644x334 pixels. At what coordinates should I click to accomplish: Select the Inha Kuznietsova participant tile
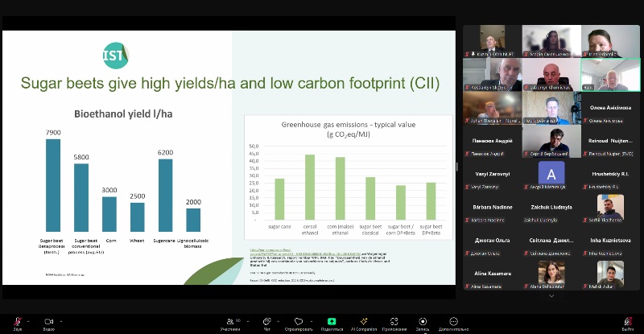pos(610,241)
